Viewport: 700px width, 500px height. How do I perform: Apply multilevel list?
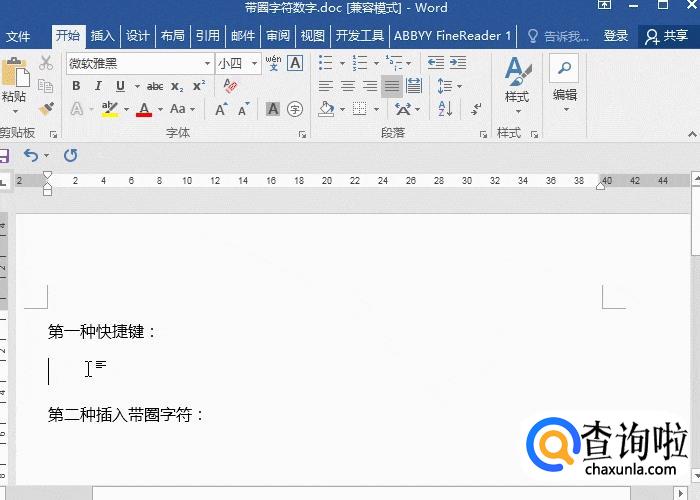393,63
